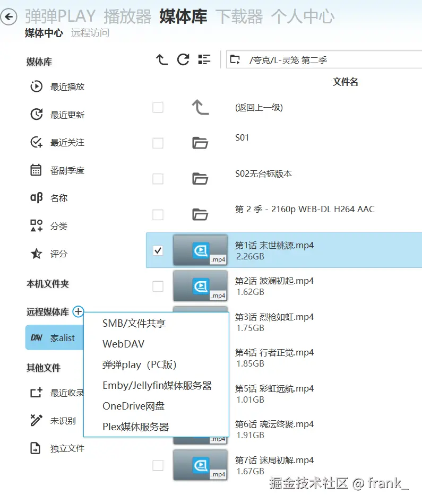Click return-to-parent arrow in file list

201,107
